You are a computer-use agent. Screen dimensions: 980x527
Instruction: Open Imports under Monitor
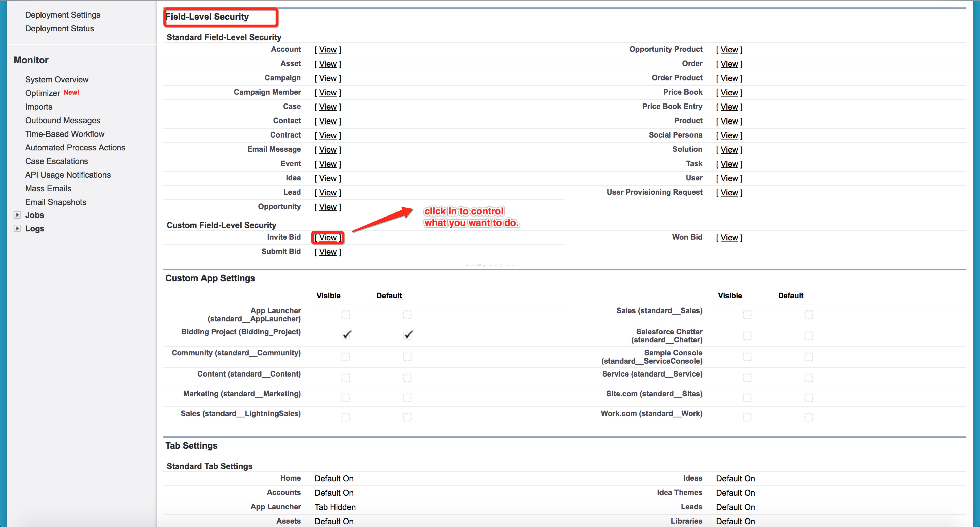tap(38, 107)
